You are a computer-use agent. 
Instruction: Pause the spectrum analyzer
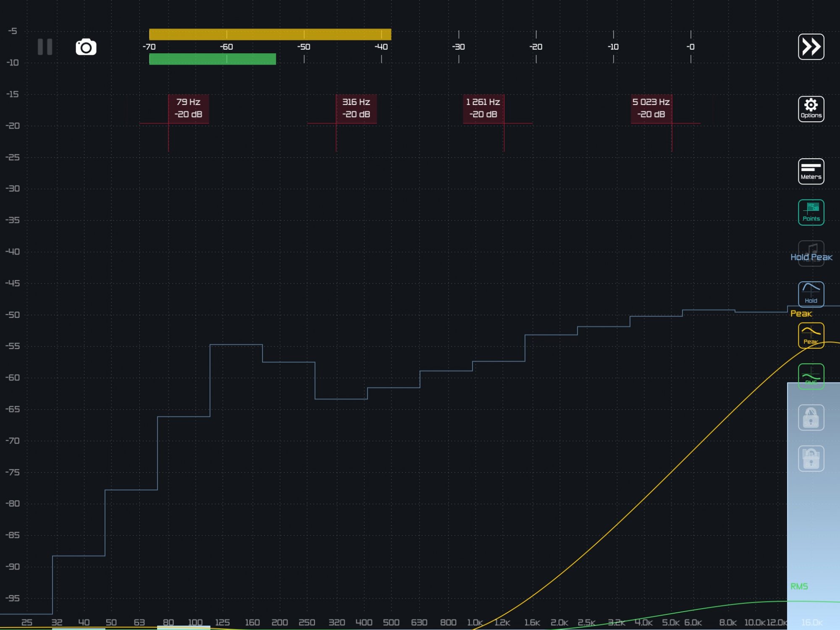[x=45, y=47]
